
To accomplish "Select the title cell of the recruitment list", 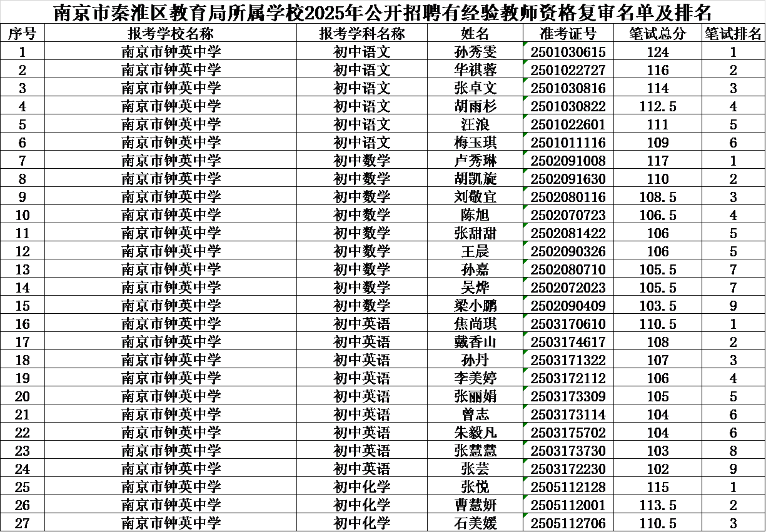I will tap(383, 12).
